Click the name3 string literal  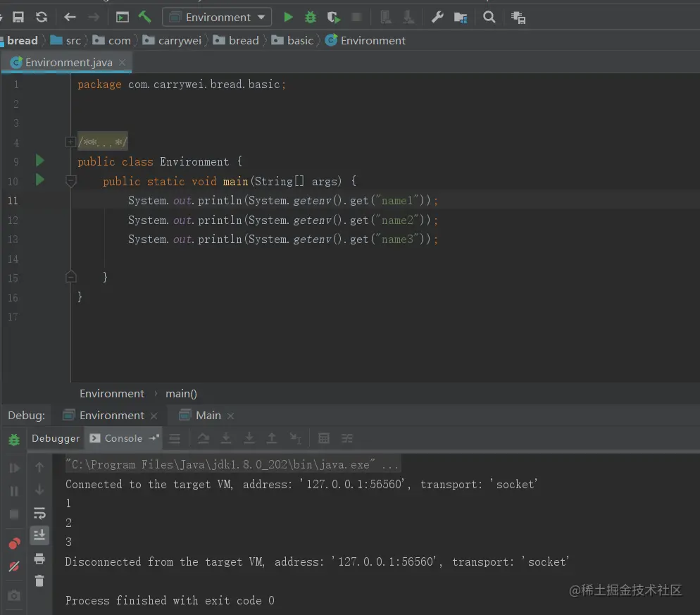coord(399,240)
